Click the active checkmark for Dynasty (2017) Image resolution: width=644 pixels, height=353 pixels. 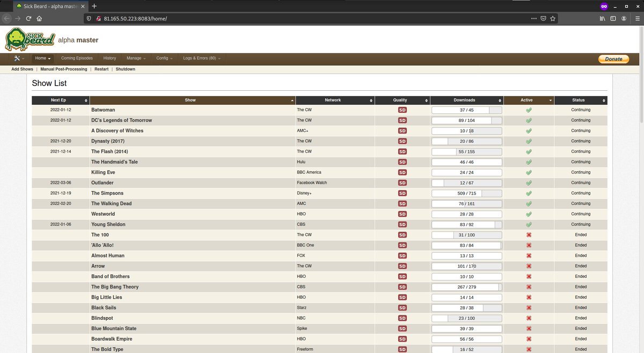tap(529, 141)
